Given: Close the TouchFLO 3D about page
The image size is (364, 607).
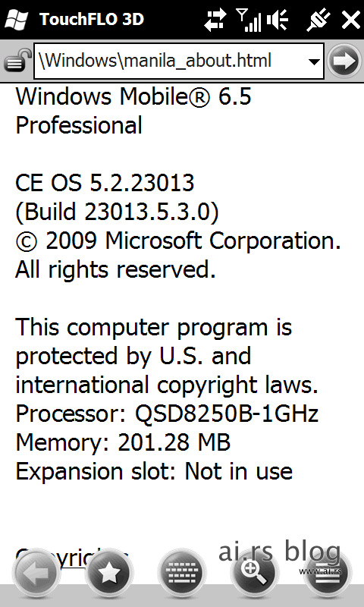Looking at the screenshot, I should point(350,20).
